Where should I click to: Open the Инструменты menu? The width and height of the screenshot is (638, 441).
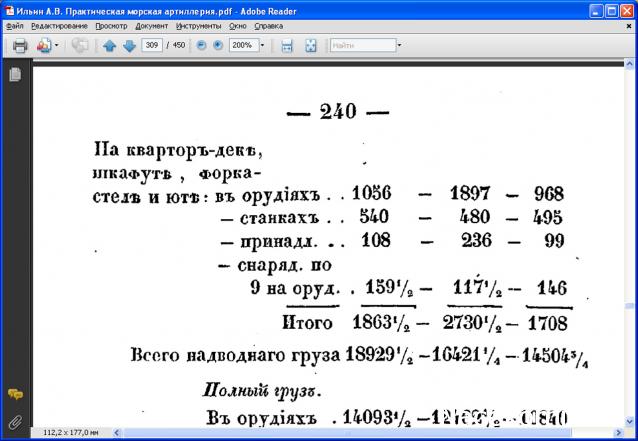(199, 26)
